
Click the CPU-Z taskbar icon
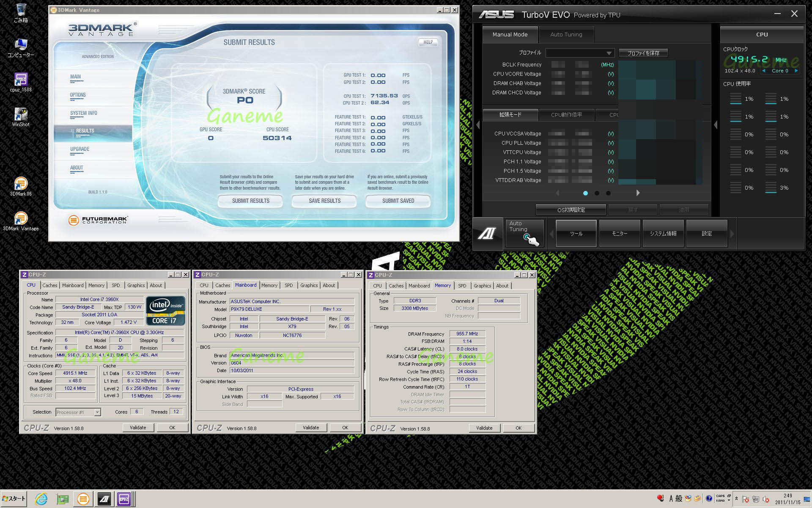tap(124, 499)
